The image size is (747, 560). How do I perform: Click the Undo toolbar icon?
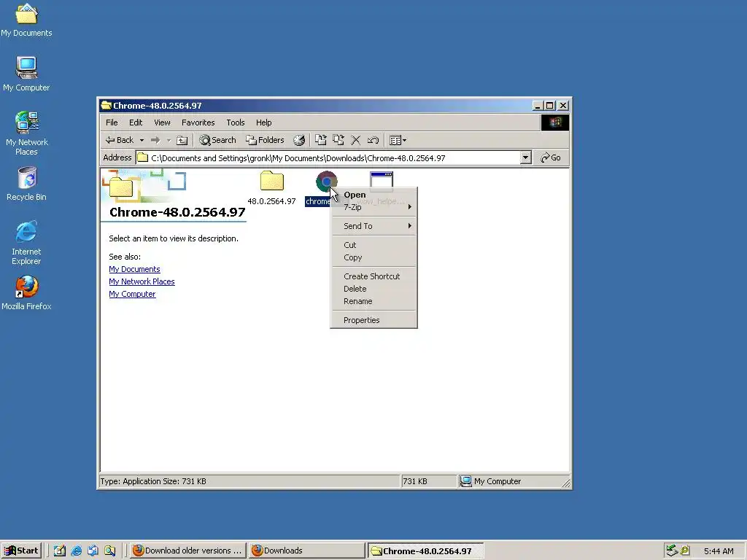pos(373,140)
